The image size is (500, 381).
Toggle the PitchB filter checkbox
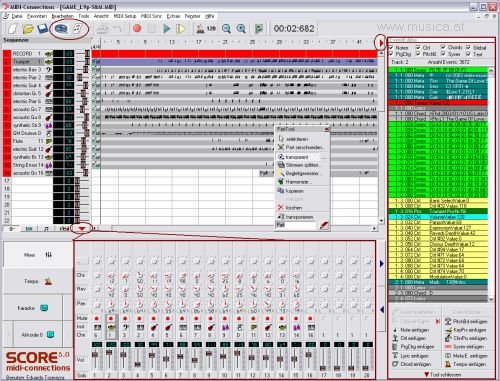(418, 54)
